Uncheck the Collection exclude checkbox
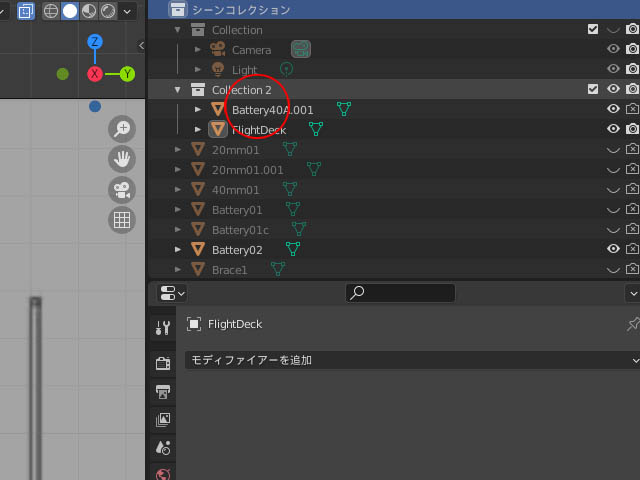The image size is (640, 480). [x=593, y=29]
